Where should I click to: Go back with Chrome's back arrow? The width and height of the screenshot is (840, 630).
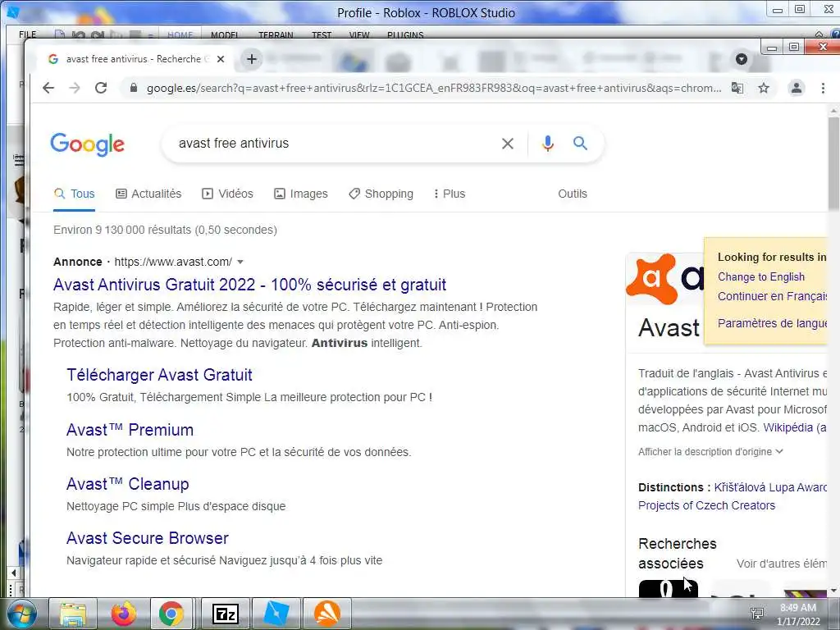coord(48,88)
